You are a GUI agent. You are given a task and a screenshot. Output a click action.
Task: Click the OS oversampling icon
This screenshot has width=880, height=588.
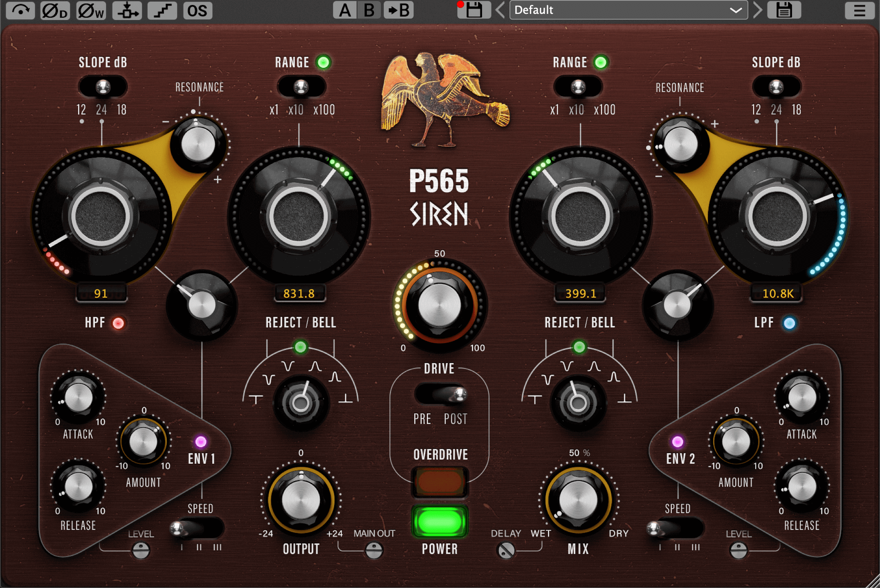pos(201,9)
